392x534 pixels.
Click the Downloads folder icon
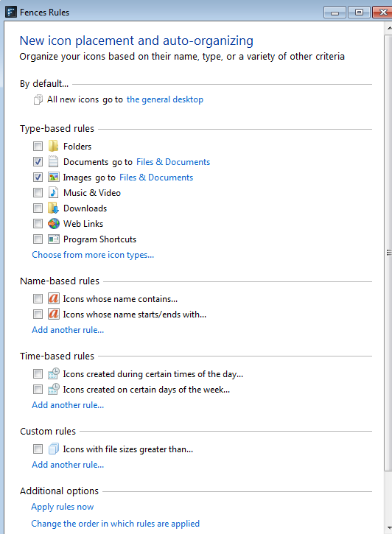tap(53, 208)
